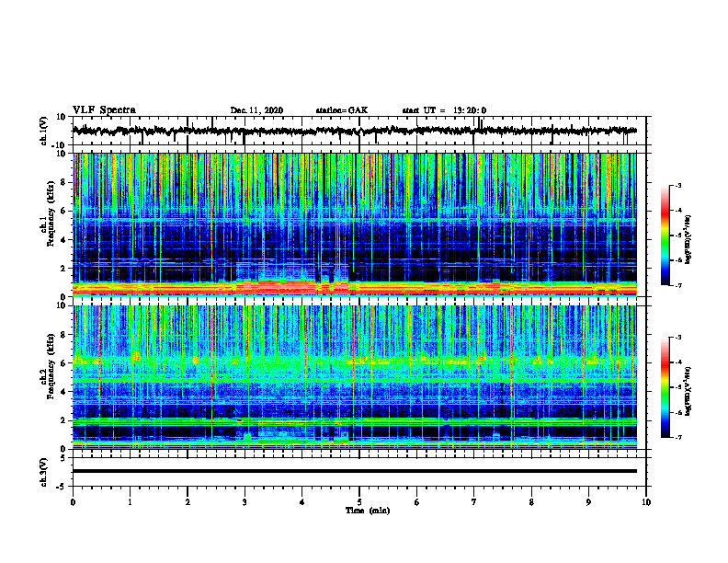Click time axis tick label "4"
This screenshot has width=728, height=563.
[302, 502]
